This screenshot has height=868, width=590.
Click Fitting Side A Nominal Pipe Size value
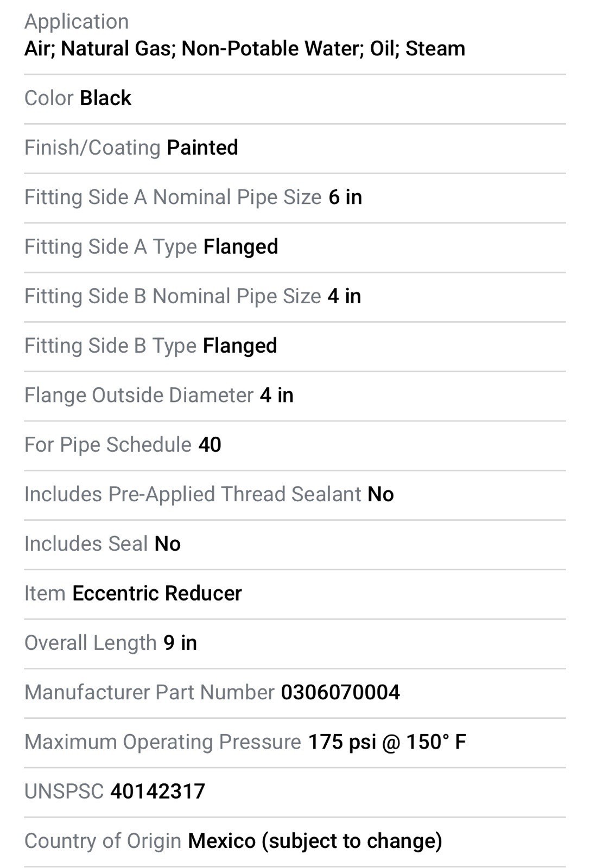click(345, 197)
